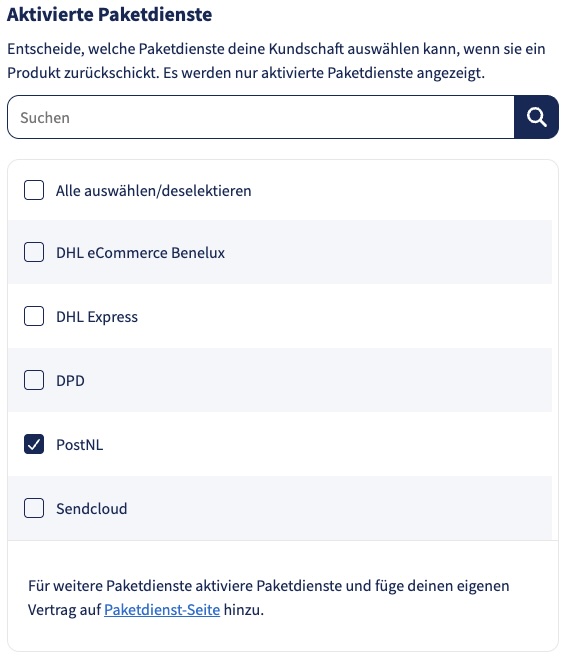Click the checkmark icon beside PostNL
This screenshot has height=662, width=570.
tap(34, 444)
